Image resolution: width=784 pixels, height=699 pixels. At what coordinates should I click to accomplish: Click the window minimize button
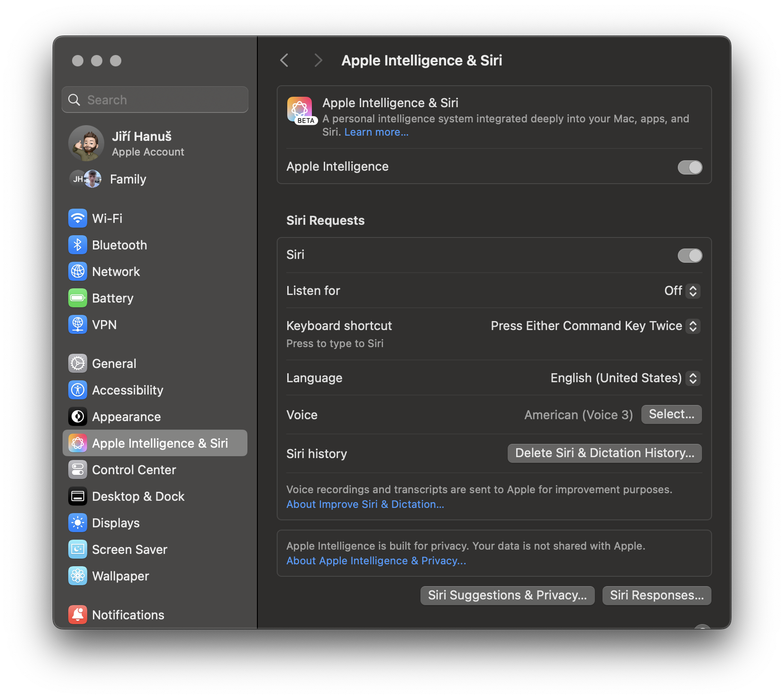click(x=97, y=61)
